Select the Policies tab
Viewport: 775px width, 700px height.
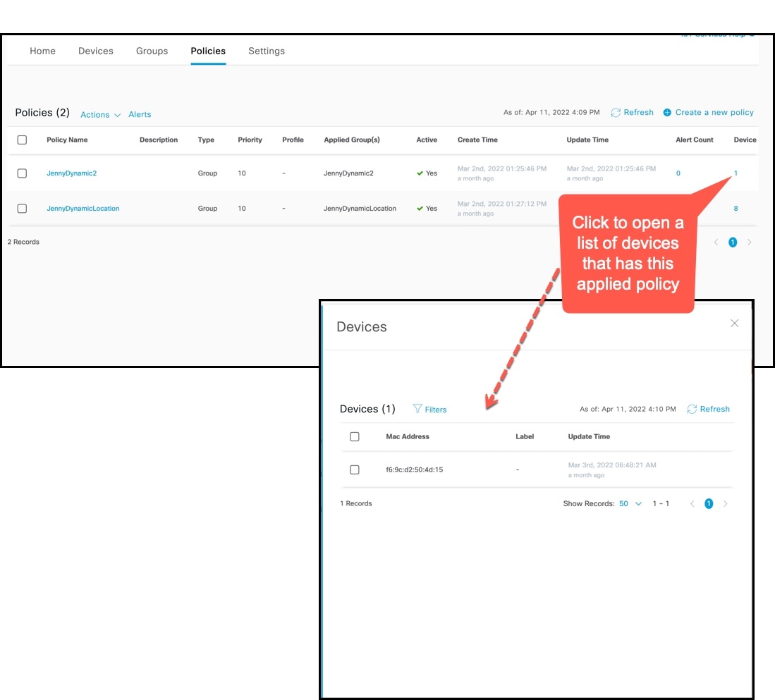208,51
